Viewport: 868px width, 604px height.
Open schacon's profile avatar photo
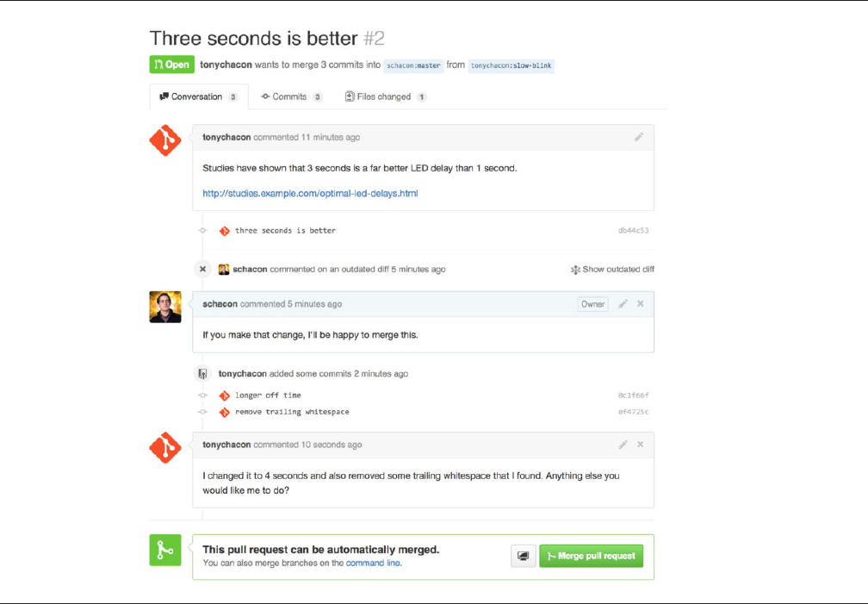[165, 307]
